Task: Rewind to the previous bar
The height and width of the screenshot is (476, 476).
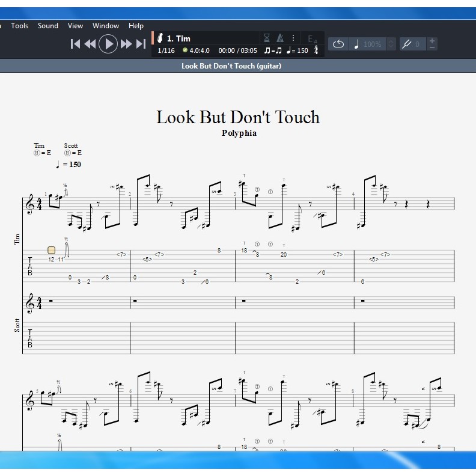Action: (90, 43)
